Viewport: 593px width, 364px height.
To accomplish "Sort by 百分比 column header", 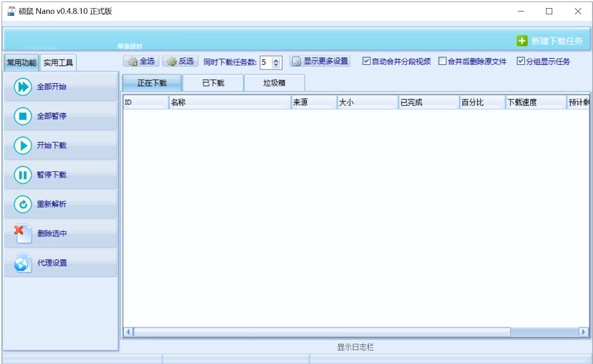I will [482, 102].
